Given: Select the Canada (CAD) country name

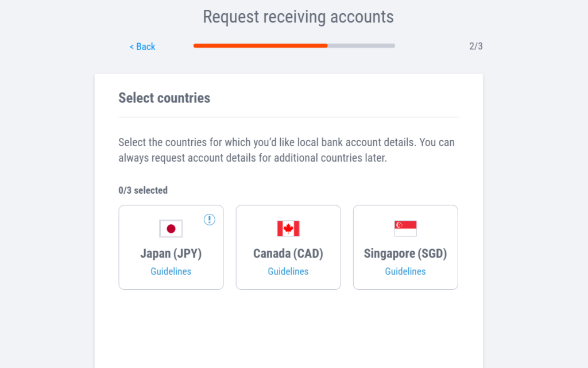Looking at the screenshot, I should pyautogui.click(x=288, y=254).
